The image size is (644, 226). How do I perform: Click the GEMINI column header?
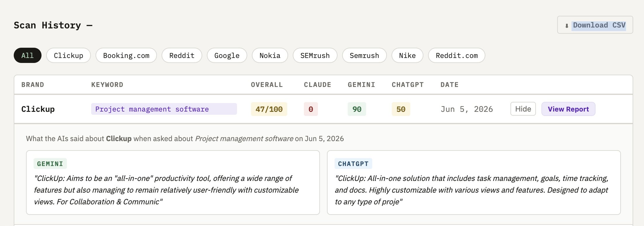[x=361, y=85]
